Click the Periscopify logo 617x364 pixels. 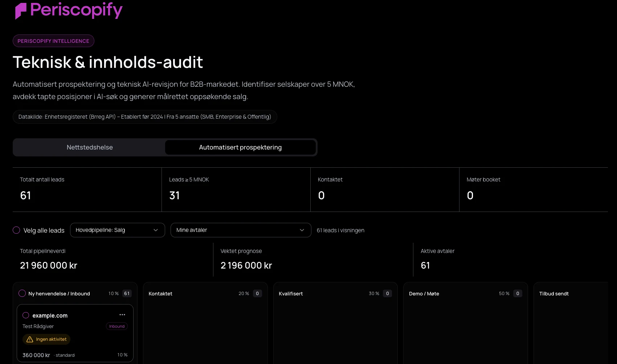coord(69,10)
